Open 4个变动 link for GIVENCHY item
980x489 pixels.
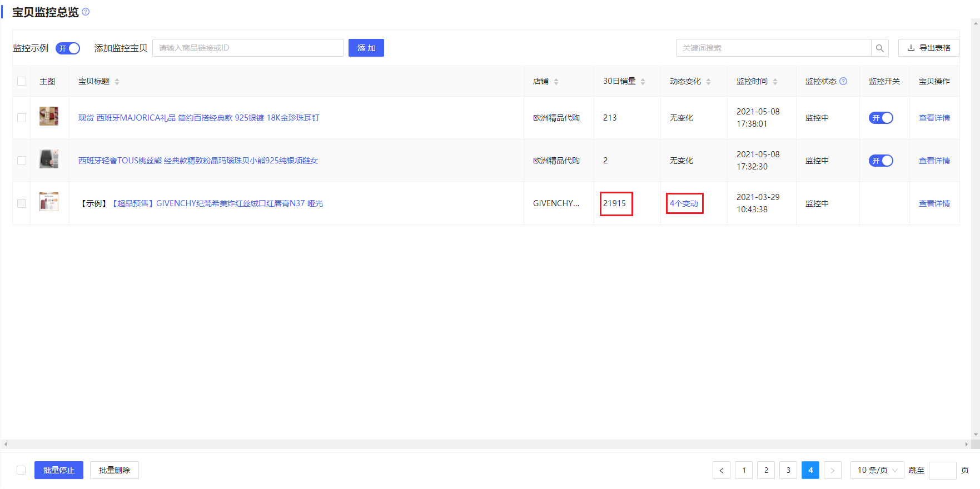tap(684, 203)
